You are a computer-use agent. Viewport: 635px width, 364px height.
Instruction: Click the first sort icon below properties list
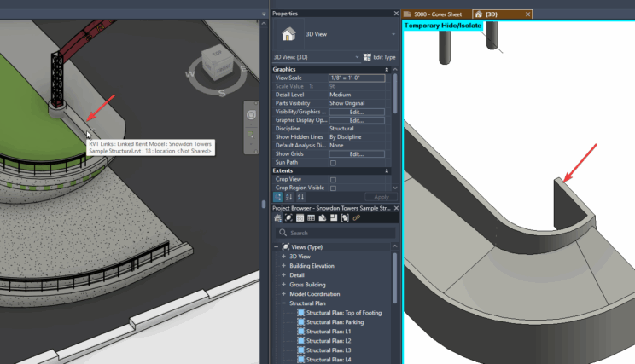(278, 197)
